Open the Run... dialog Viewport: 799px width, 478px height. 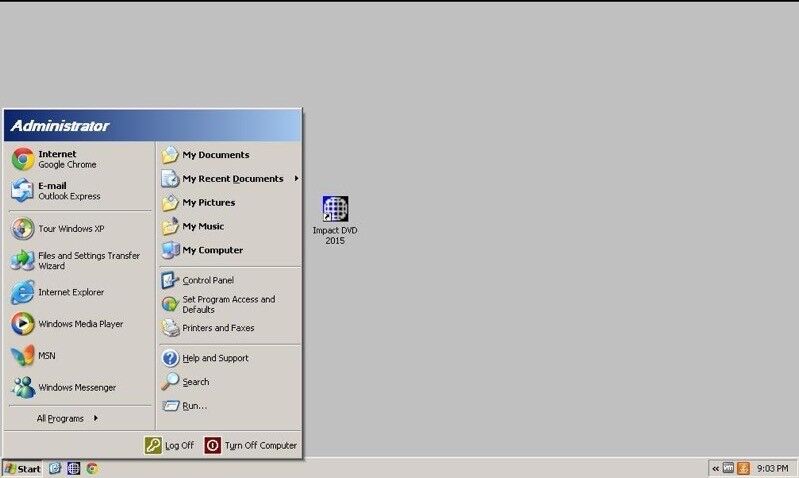194,406
